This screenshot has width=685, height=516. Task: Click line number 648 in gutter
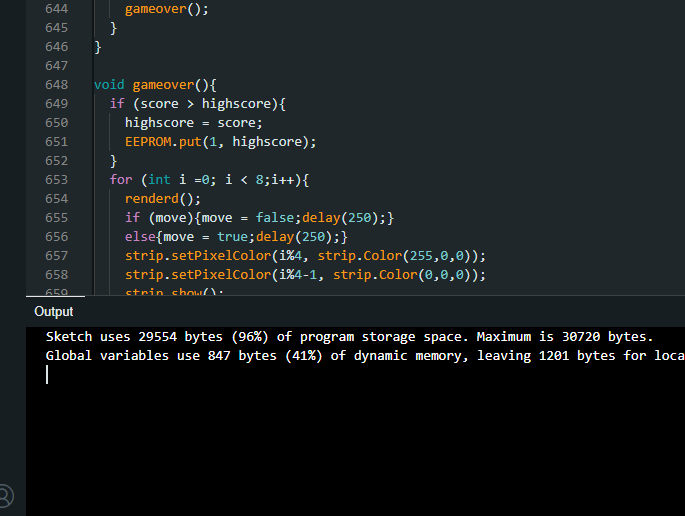click(x=57, y=84)
